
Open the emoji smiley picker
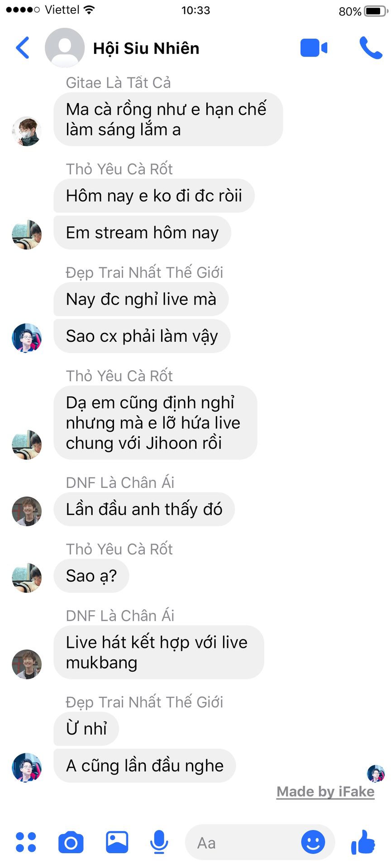313,842
